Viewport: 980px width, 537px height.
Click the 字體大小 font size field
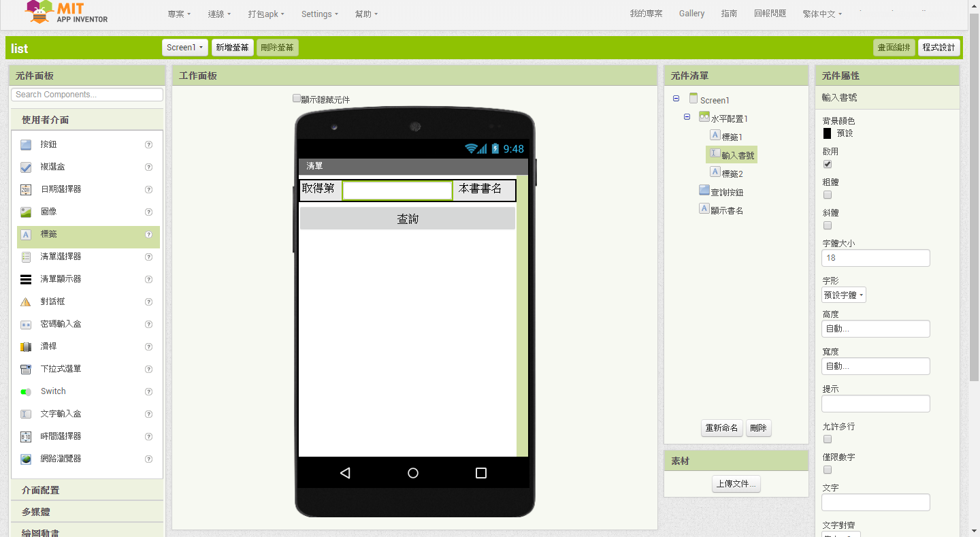[x=875, y=258]
